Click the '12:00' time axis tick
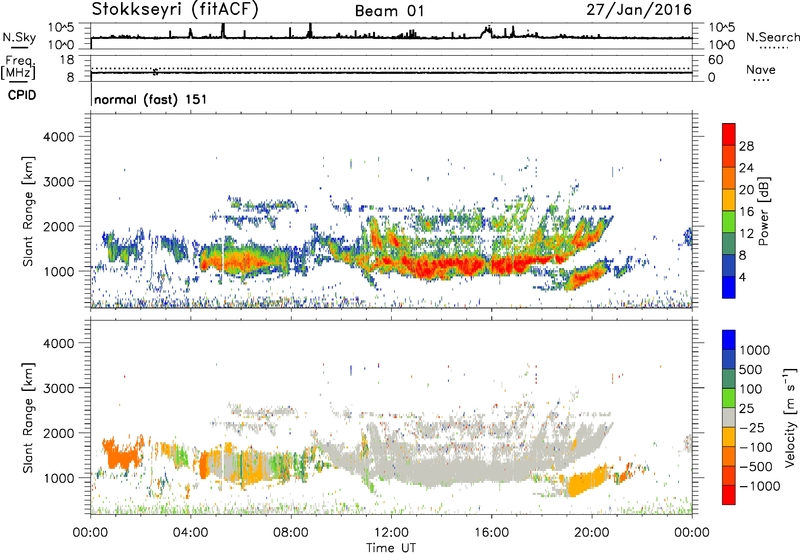The image size is (800, 554). point(391,533)
